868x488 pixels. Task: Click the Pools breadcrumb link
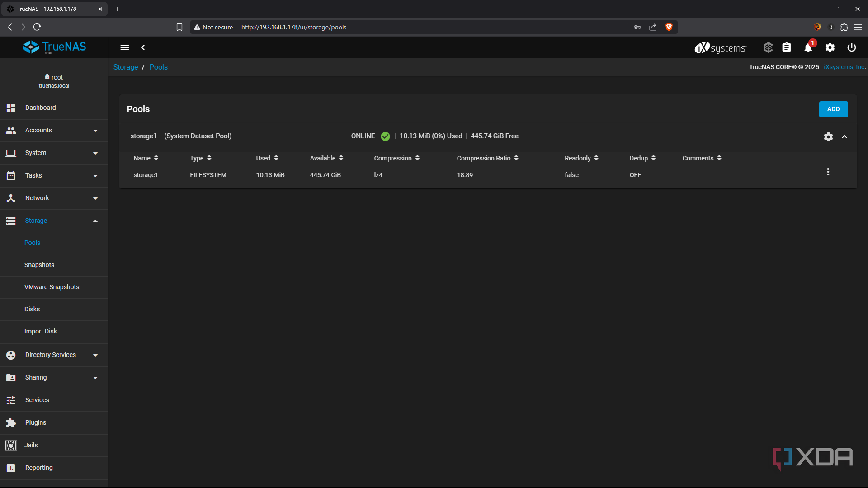pos(159,67)
